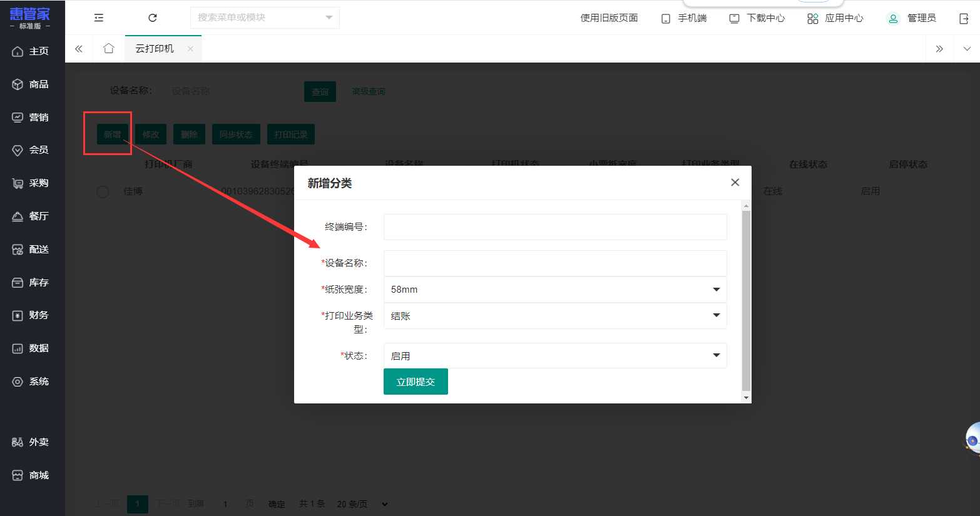Go to pagination page 1

pyautogui.click(x=138, y=504)
